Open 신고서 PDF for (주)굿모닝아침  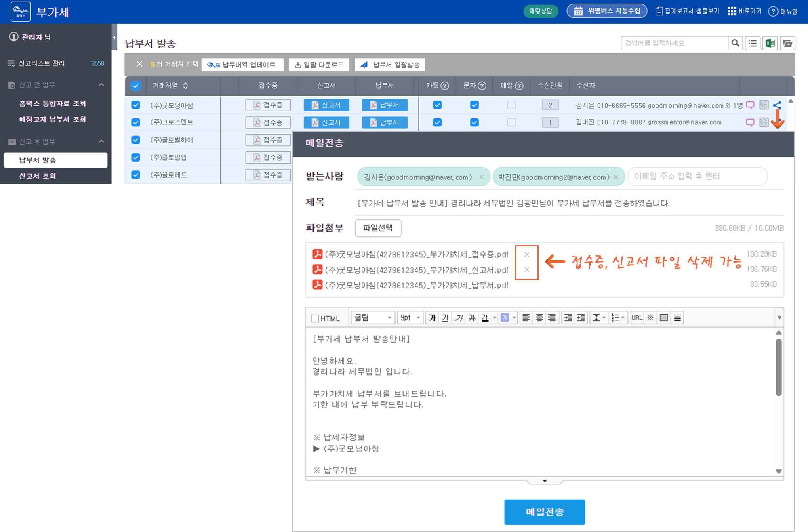click(x=326, y=105)
